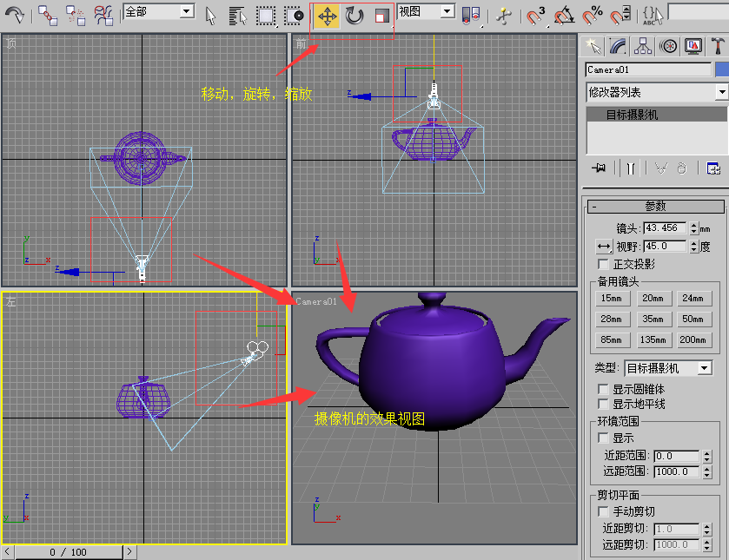
Task: Enable the 显示圆锥体 checkbox
Action: pos(603,389)
